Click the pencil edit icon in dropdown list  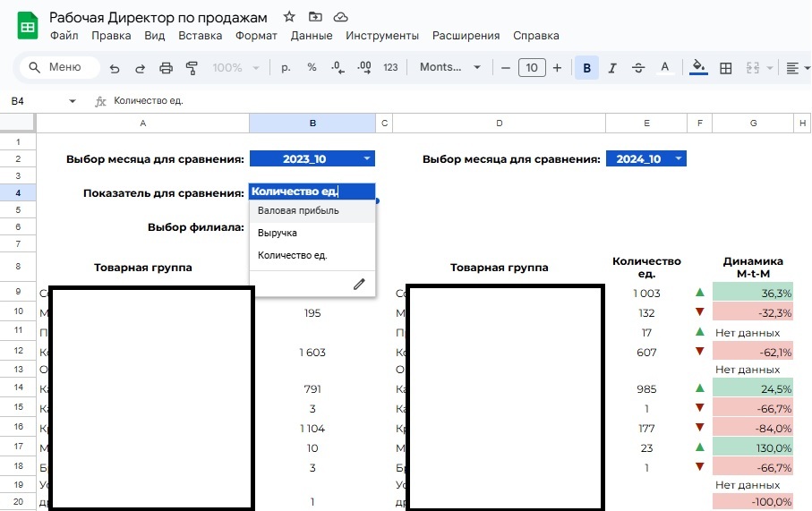click(359, 284)
